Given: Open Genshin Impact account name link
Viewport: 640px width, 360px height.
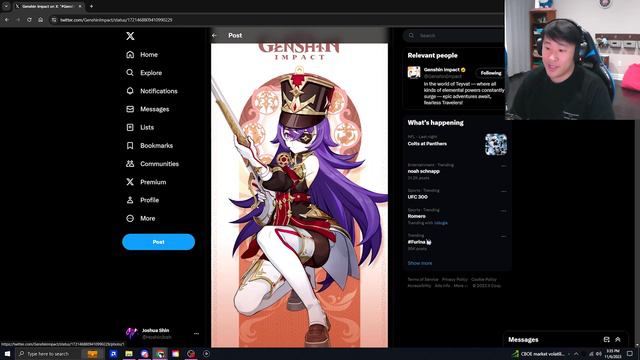Looking at the screenshot, I should point(442,70).
